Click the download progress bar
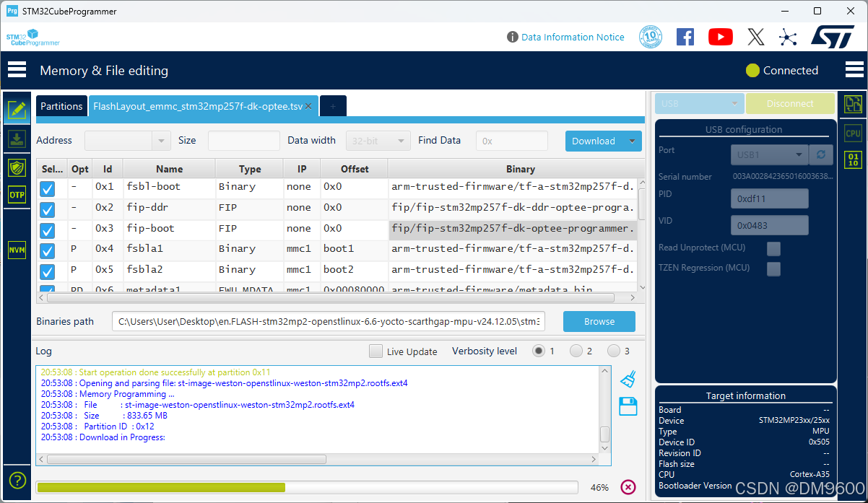868x503 pixels. click(308, 487)
